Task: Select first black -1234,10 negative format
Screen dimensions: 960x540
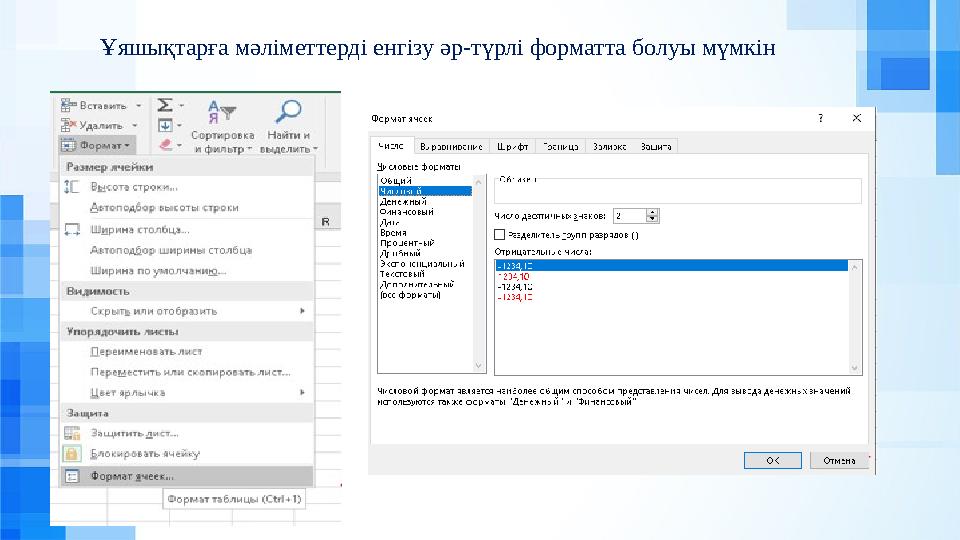Action: (x=671, y=266)
